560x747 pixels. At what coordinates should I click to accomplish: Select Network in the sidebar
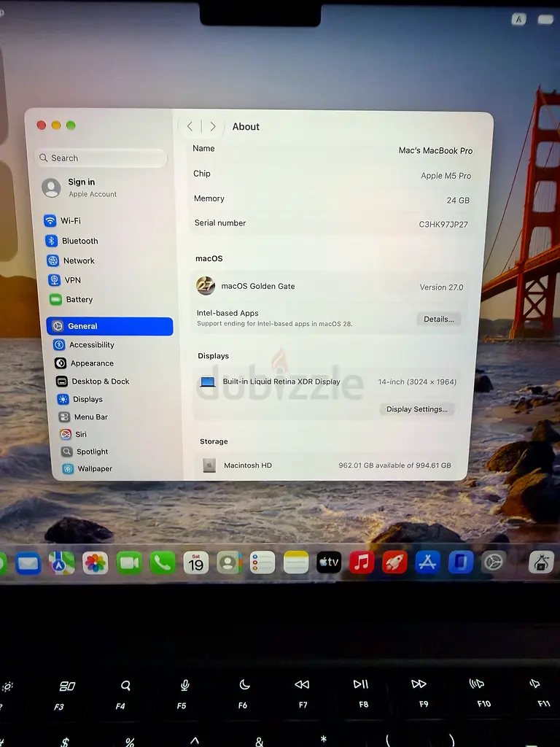pyautogui.click(x=71, y=260)
